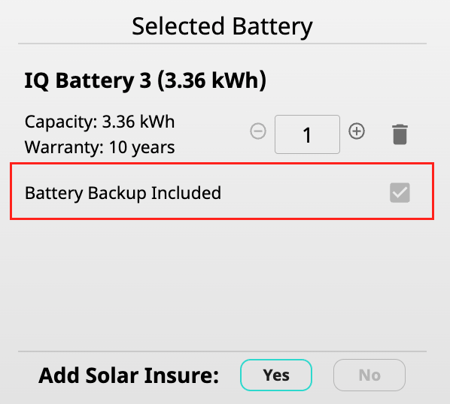
Task: Click the Battery Backup Included label
Action: click(x=123, y=193)
